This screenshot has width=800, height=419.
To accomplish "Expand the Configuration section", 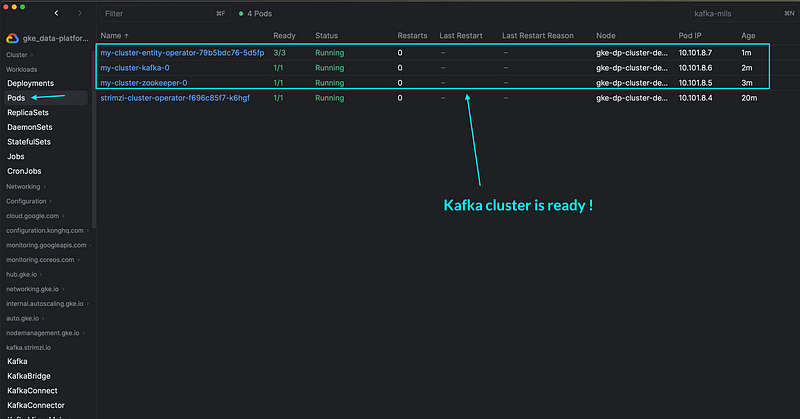I will pos(29,201).
